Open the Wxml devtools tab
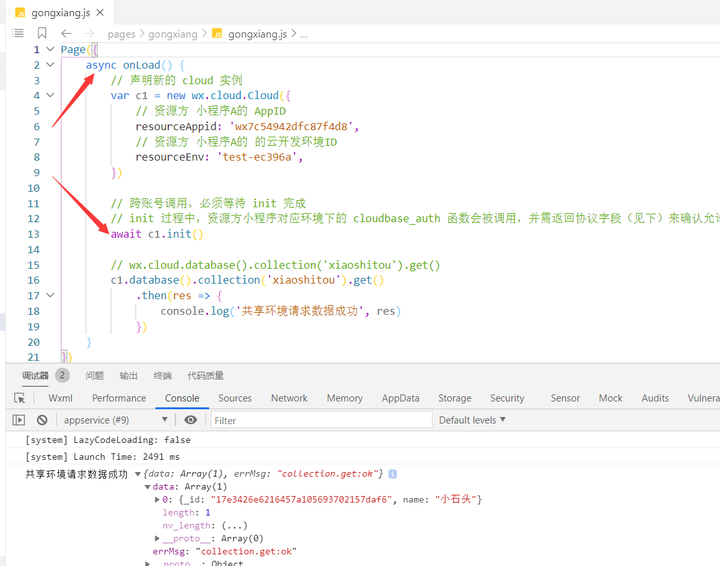 pos(60,398)
